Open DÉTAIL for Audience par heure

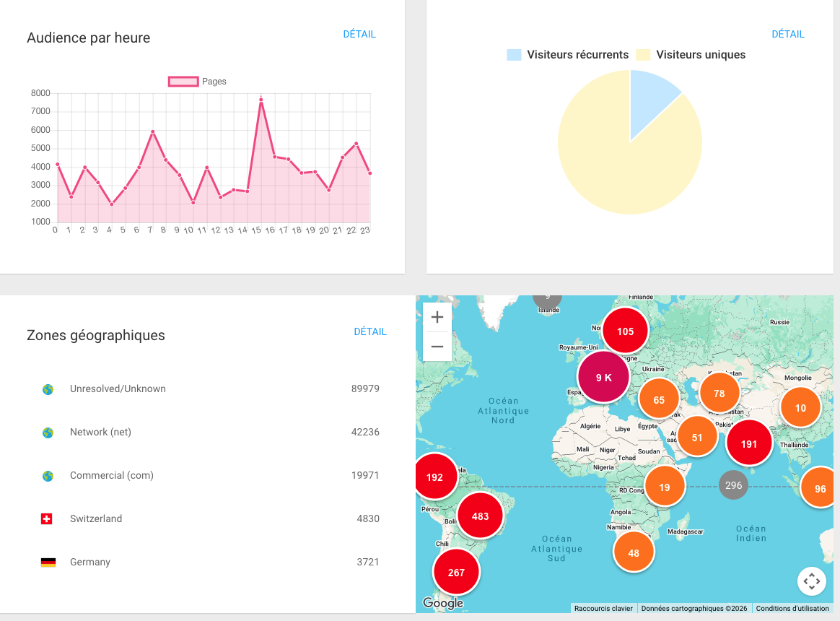click(359, 35)
